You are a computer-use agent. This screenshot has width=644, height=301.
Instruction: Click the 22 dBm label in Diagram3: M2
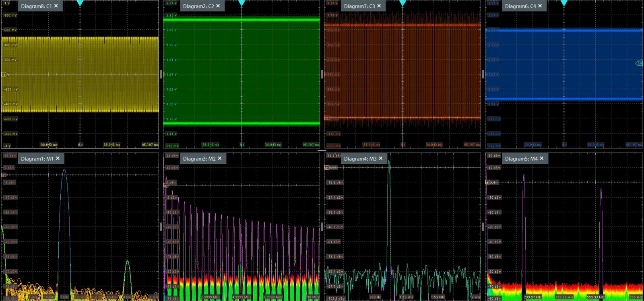pyautogui.click(x=172, y=156)
